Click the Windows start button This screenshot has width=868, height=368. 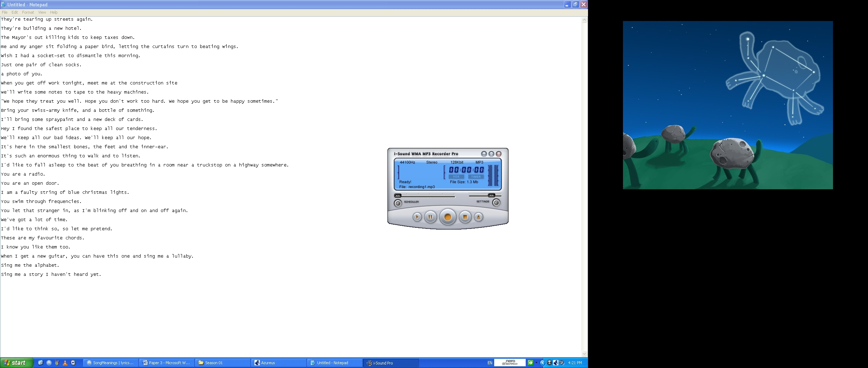pos(16,363)
